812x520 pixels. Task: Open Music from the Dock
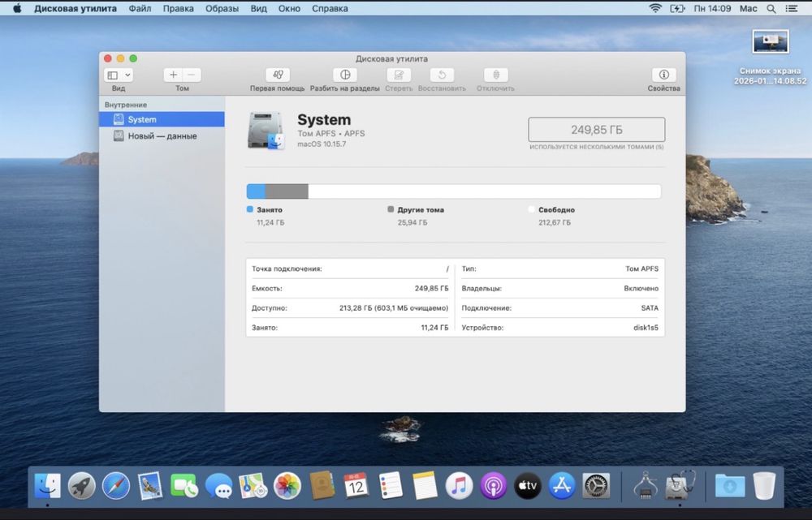pyautogui.click(x=459, y=486)
